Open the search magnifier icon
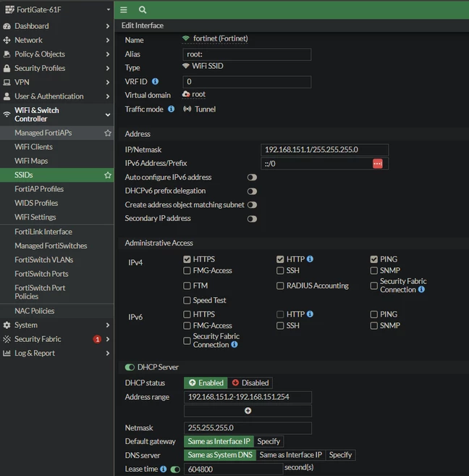The width and height of the screenshot is (469, 476). [x=143, y=9]
